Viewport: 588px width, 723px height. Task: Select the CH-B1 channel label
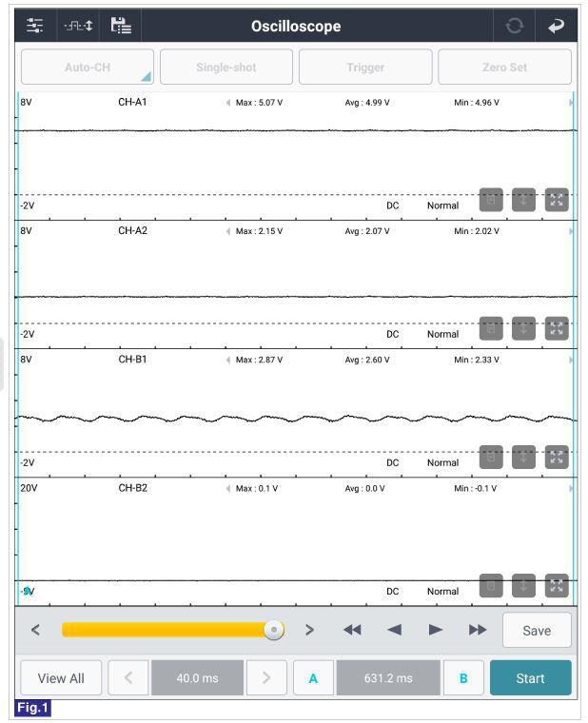pos(132,360)
